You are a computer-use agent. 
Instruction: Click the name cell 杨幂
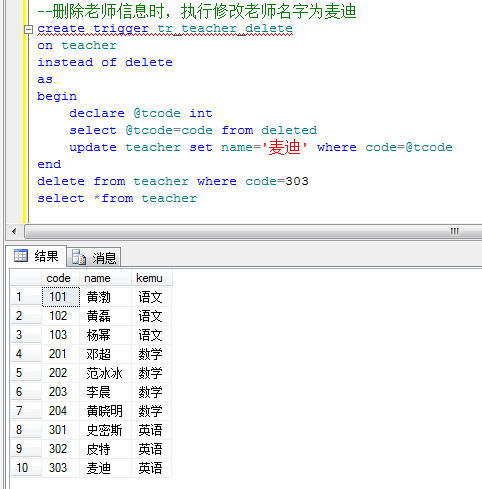(x=105, y=335)
